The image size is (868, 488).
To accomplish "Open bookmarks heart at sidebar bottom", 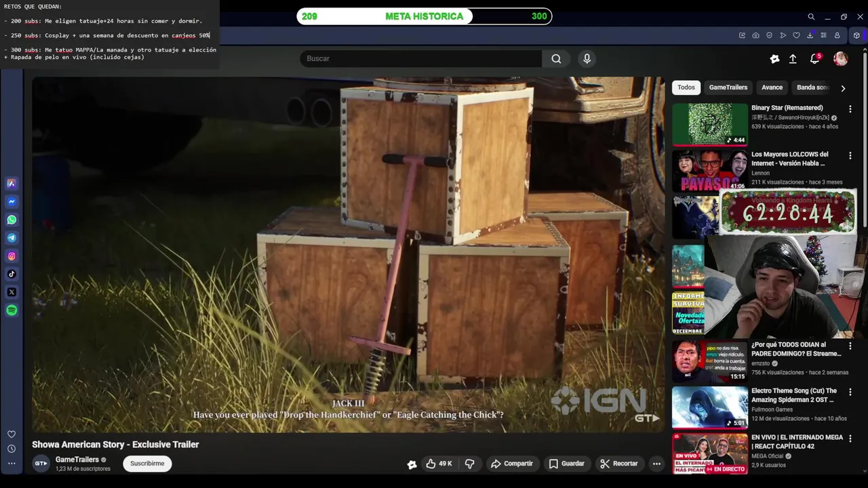I will pos(12,434).
